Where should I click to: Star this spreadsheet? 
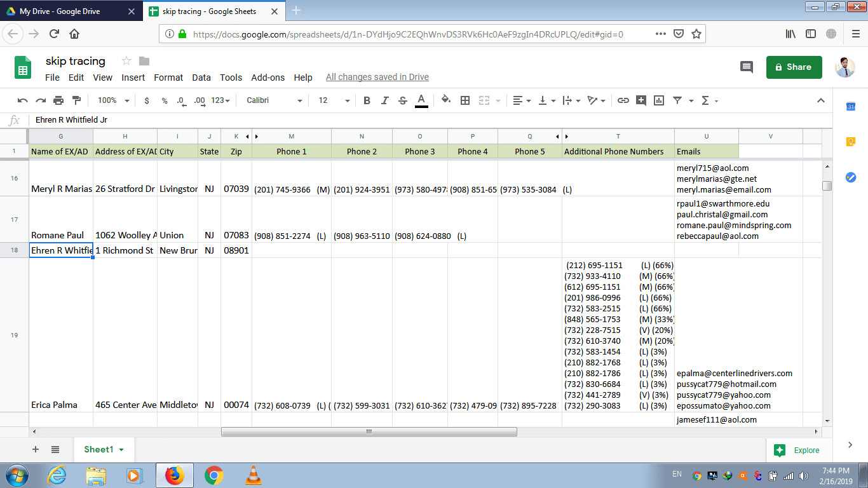(x=126, y=61)
